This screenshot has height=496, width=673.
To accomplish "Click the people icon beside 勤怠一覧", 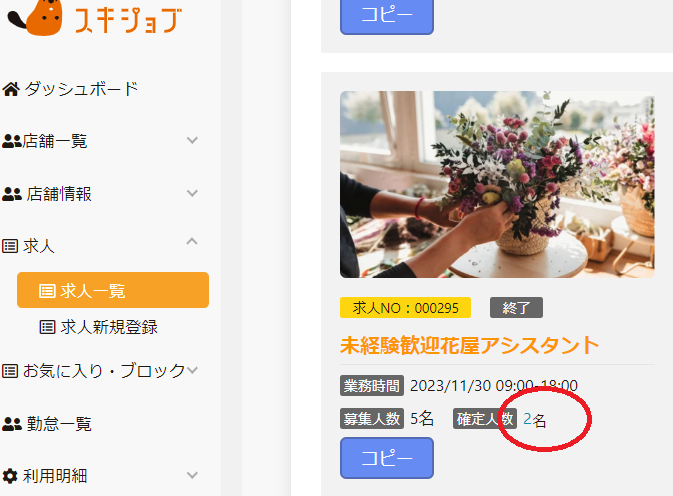I will click(x=12, y=424).
